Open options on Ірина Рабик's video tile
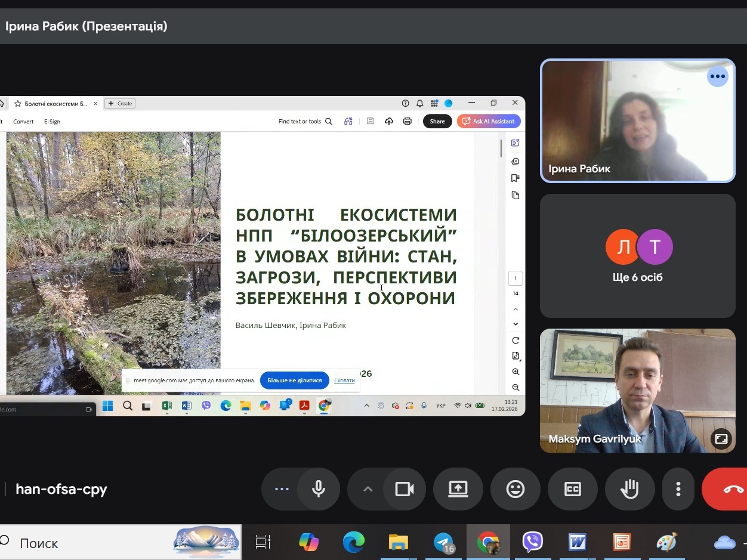Image resolution: width=747 pixels, height=560 pixels. tap(717, 76)
